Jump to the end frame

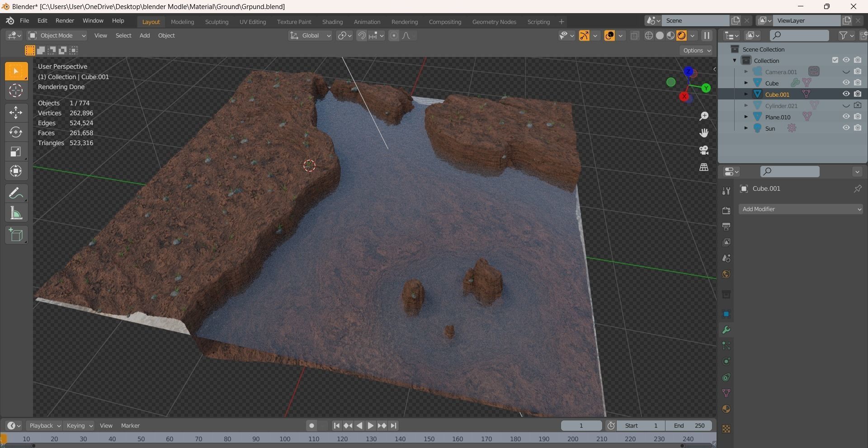coord(394,426)
